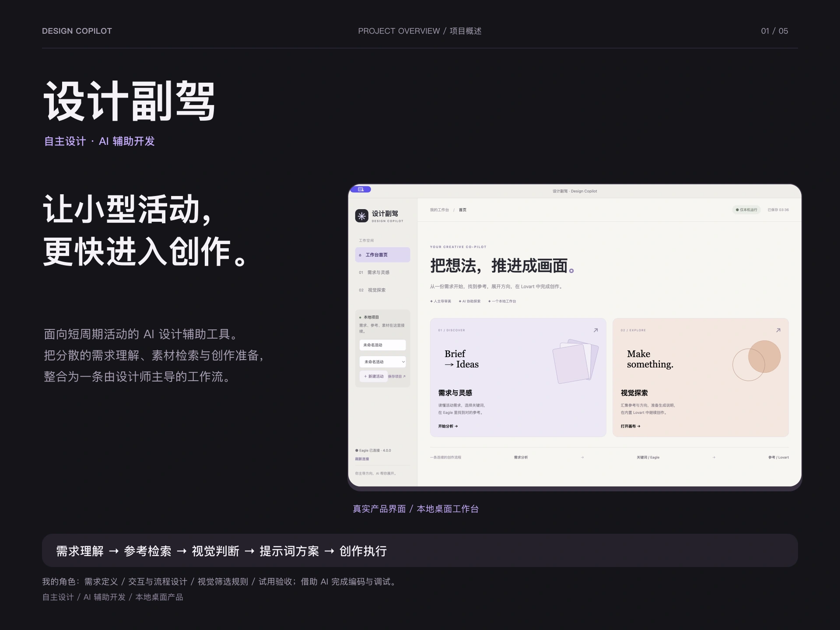Click the 未命名活动 name input field
The image size is (840, 630).
382,345
